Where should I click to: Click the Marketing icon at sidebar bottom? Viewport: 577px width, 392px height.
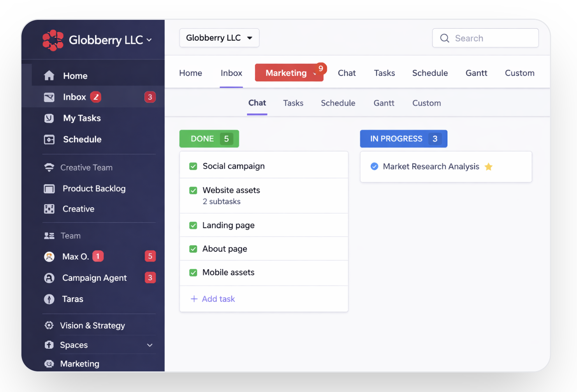coord(49,364)
